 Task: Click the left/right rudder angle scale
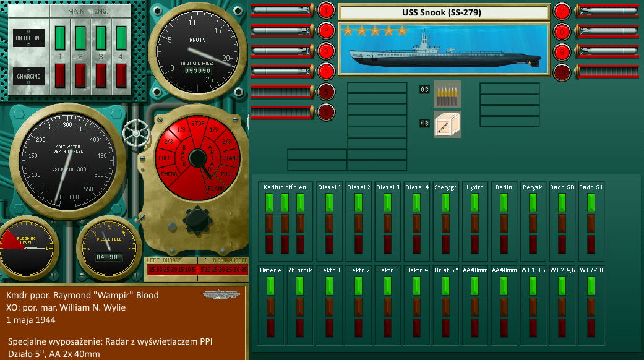click(x=196, y=270)
